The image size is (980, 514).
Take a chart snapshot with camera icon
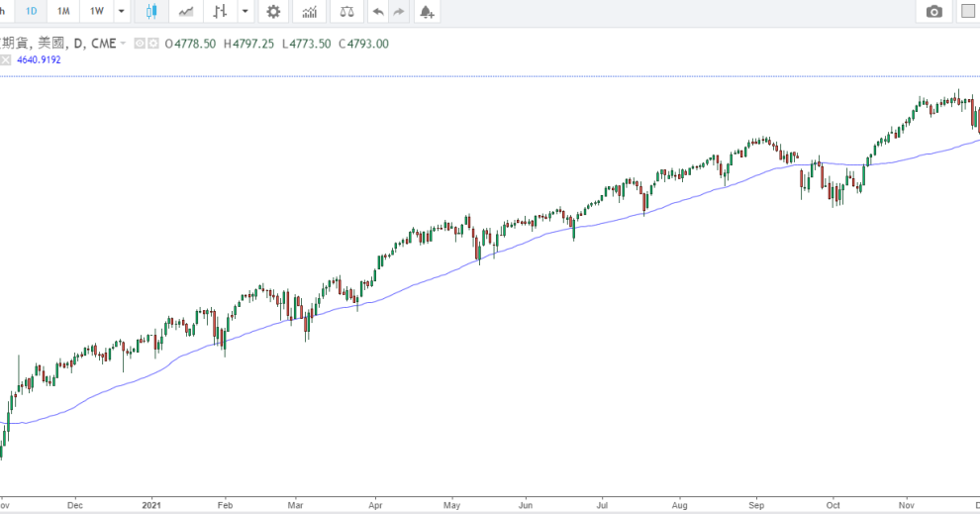(933, 12)
